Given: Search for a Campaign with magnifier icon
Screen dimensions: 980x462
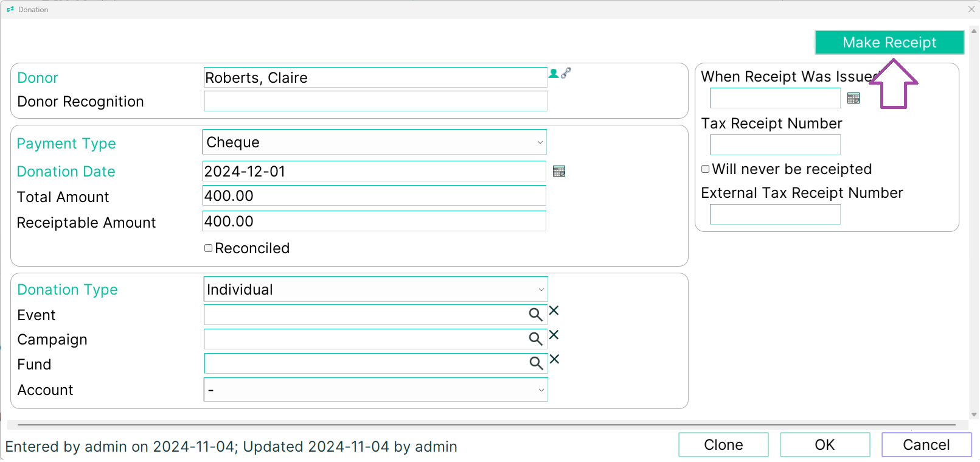Looking at the screenshot, I should pyautogui.click(x=535, y=339).
